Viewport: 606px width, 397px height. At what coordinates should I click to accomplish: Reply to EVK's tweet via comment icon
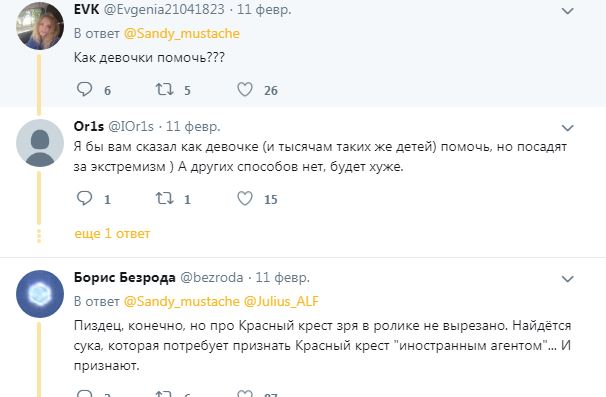84,89
